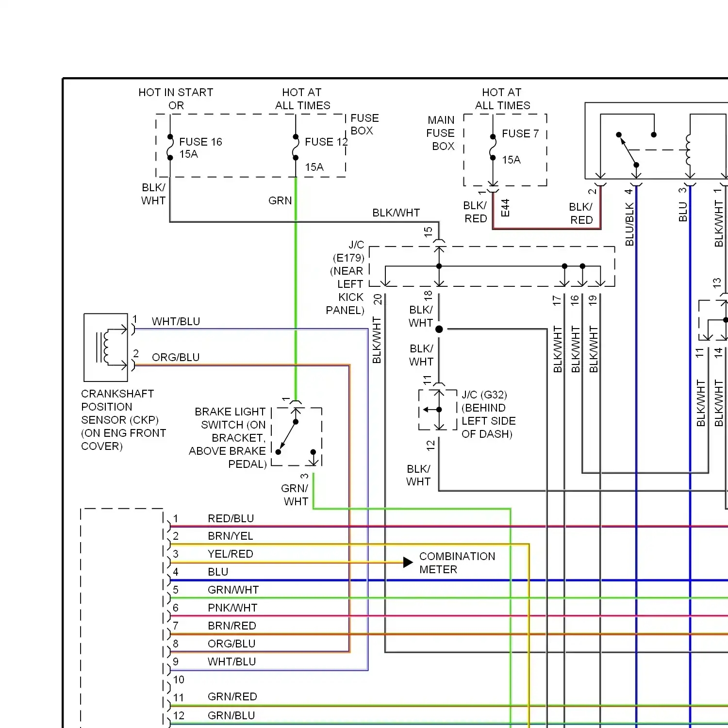This screenshot has height=728, width=728.
Task: Click pin number '17' below J/C E179
Action: 557,300
